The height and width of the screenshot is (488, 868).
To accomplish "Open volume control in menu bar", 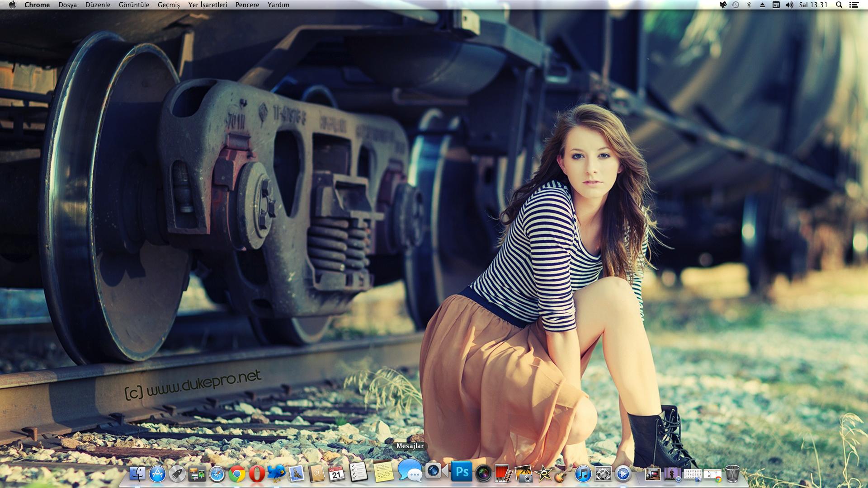I will 789,5.
